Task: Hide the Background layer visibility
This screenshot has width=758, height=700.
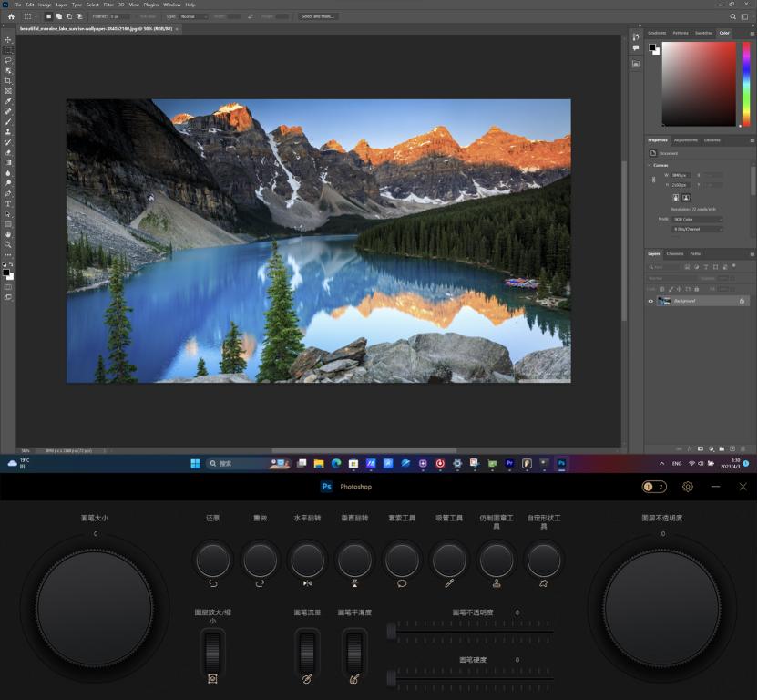Action: click(650, 301)
